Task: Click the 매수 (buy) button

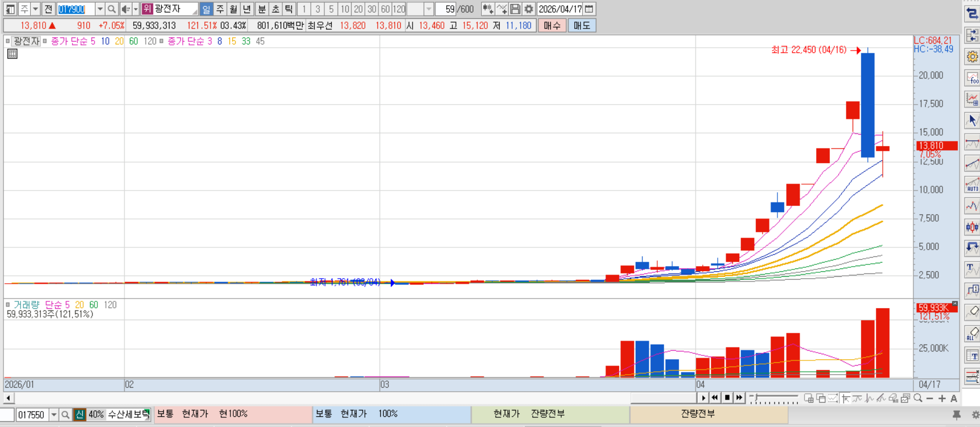Action: point(552,26)
